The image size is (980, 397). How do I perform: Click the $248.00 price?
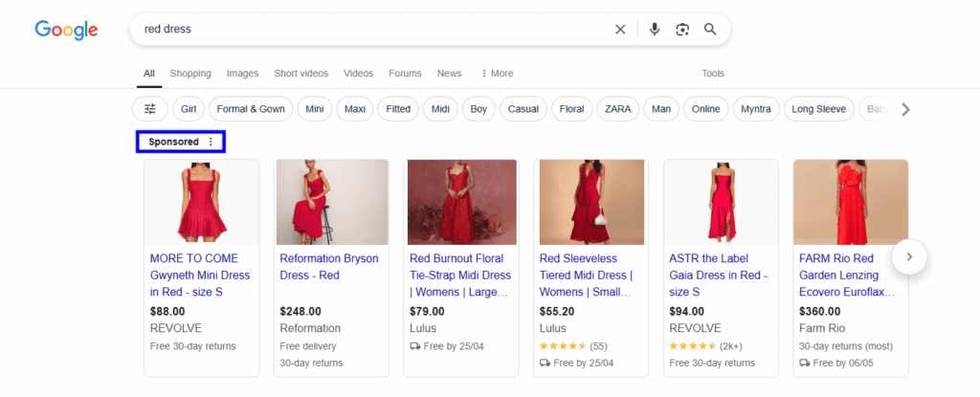pyautogui.click(x=301, y=311)
